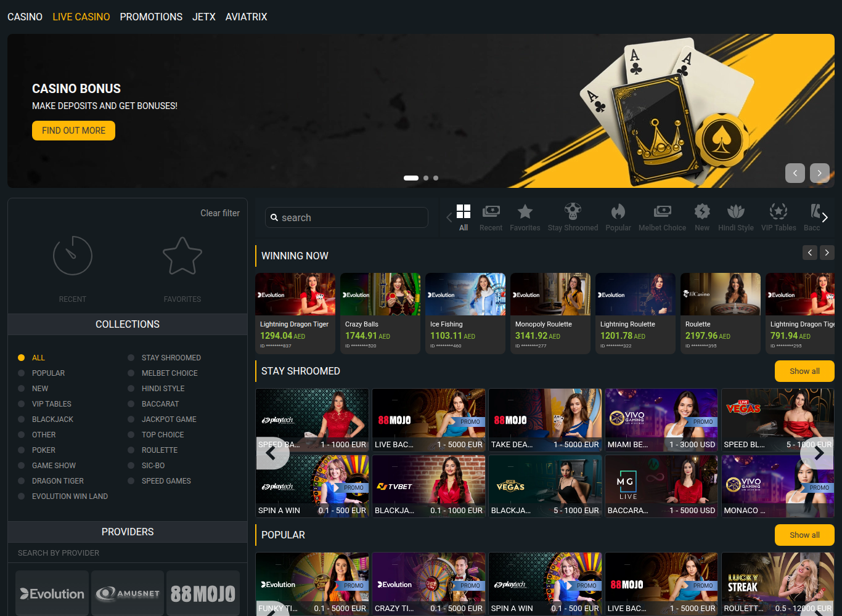Select the BACCARAT collection filter
Viewport: 842px width, 616px height.
point(153,404)
